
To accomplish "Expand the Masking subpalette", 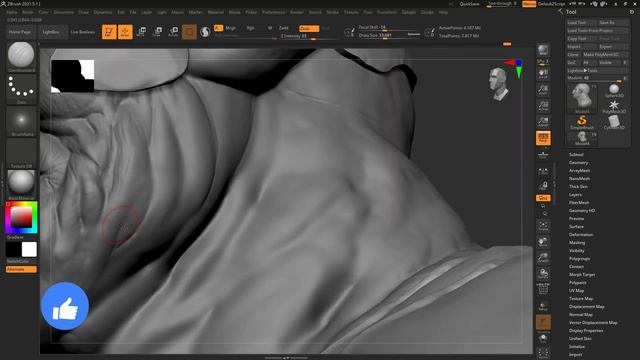I will pyautogui.click(x=577, y=242).
